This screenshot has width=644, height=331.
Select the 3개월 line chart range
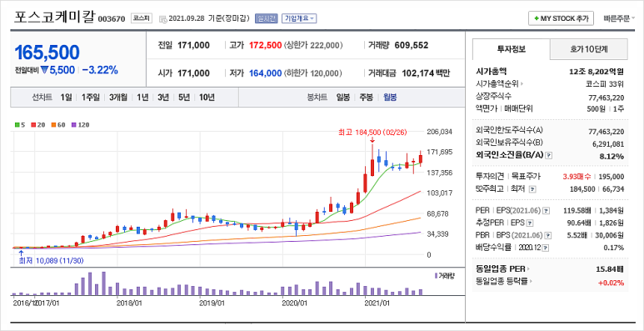coord(118,98)
